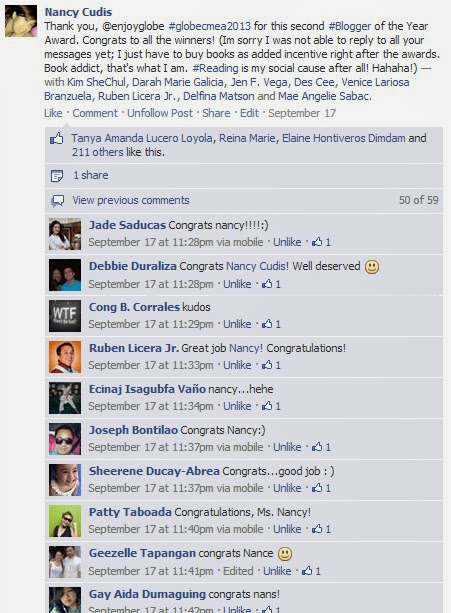Click Comment under Nancy Cudis's post
Image resolution: width=451 pixels, height=613 pixels.
coord(95,113)
